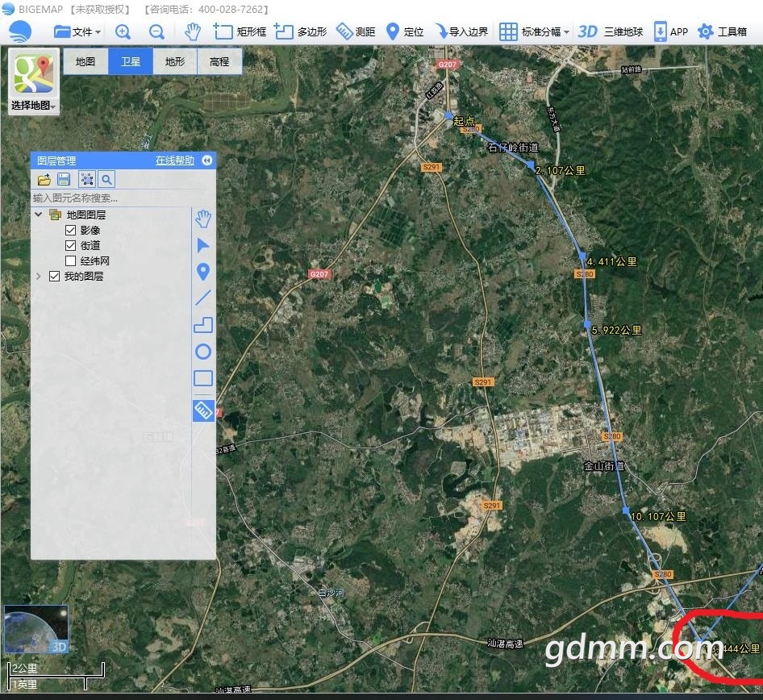Viewport: 763px width, 700px height.
Task: Collapse the layer manager panel with double-arrow
Action: pos(207,160)
